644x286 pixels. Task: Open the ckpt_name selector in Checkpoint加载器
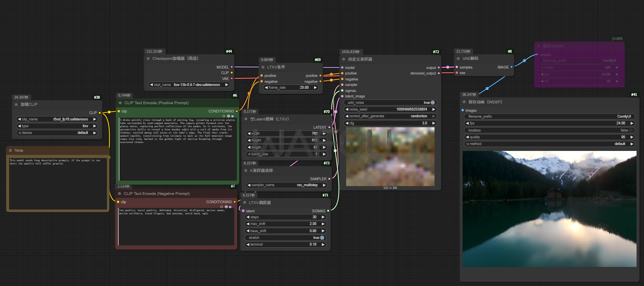(x=189, y=85)
